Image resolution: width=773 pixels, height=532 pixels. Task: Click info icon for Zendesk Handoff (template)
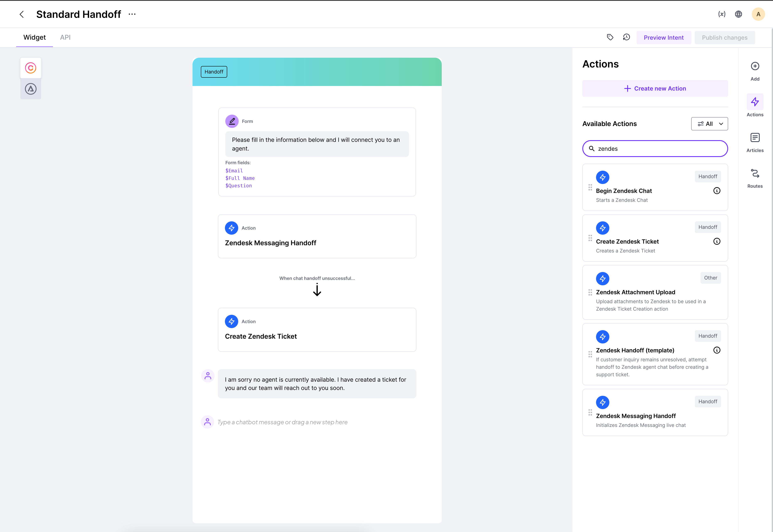pos(717,350)
